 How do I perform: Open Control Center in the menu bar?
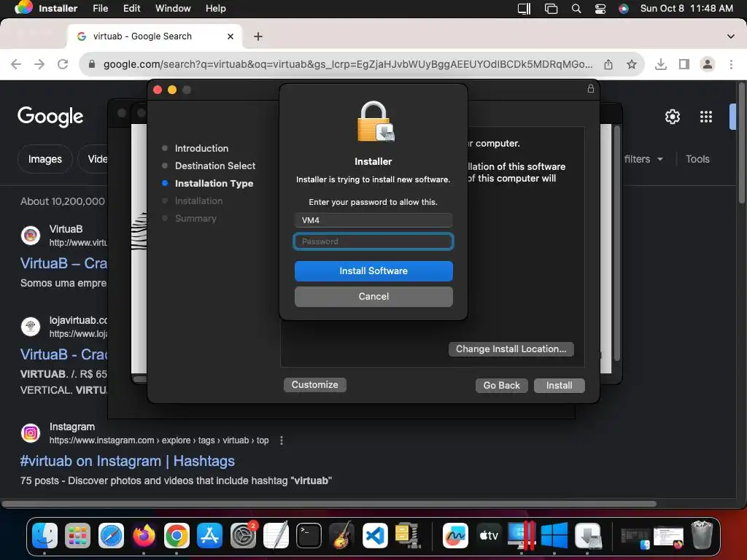pos(600,9)
